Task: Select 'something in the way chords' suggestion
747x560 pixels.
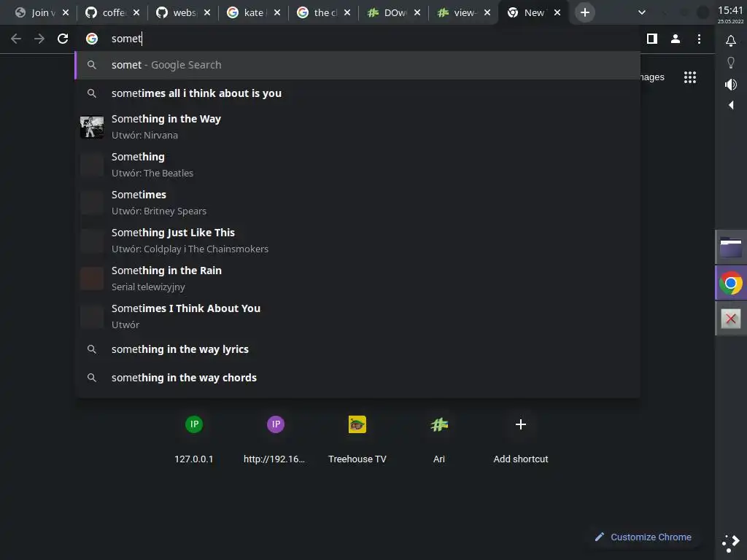Action: click(x=357, y=378)
